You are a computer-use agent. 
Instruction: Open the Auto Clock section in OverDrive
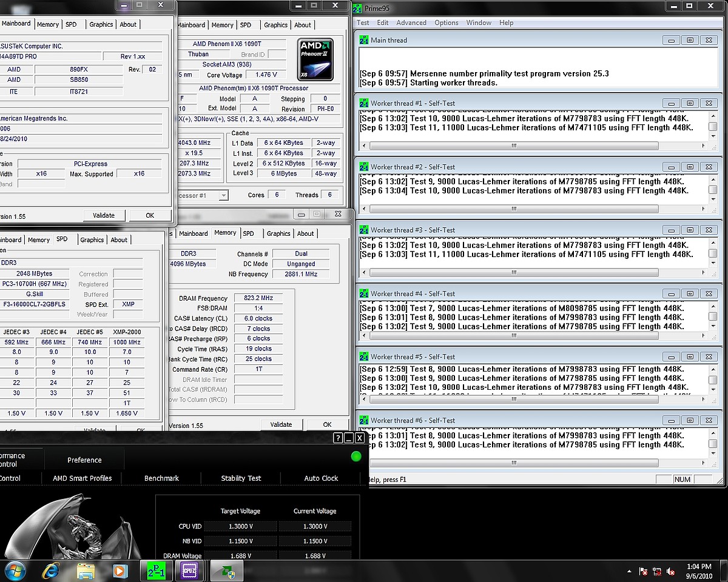[321, 478]
